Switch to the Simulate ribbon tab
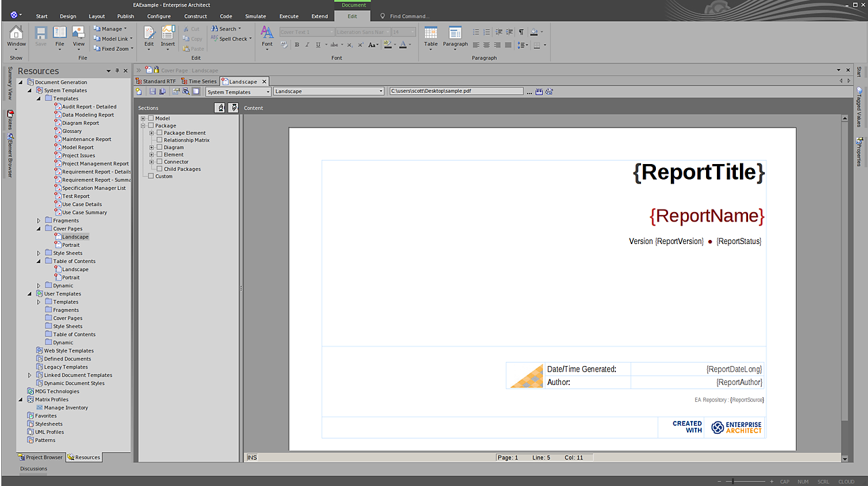Image resolution: width=868 pixels, height=486 pixels. [255, 16]
